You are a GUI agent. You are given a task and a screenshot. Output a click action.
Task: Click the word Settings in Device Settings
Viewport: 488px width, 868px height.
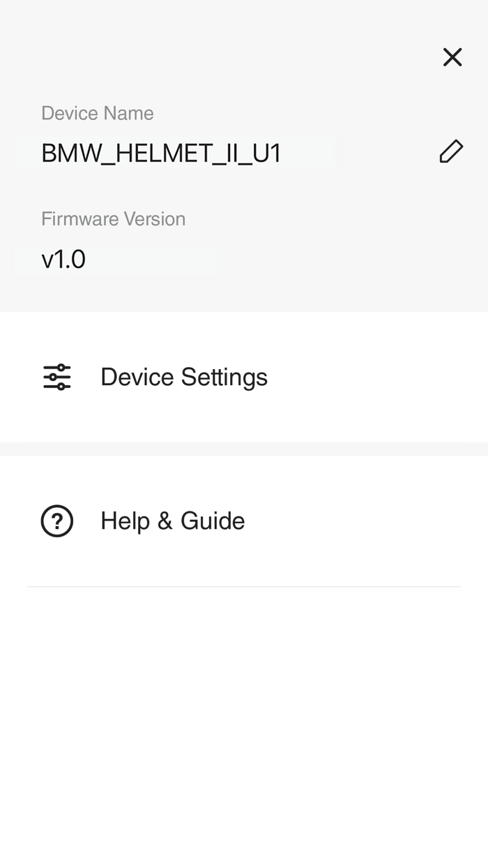click(x=224, y=377)
